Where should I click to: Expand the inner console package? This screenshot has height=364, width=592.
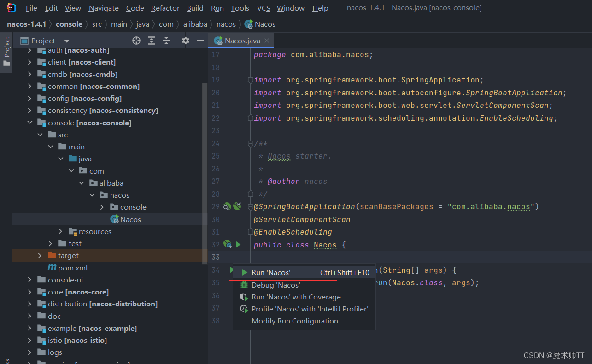pyautogui.click(x=102, y=207)
